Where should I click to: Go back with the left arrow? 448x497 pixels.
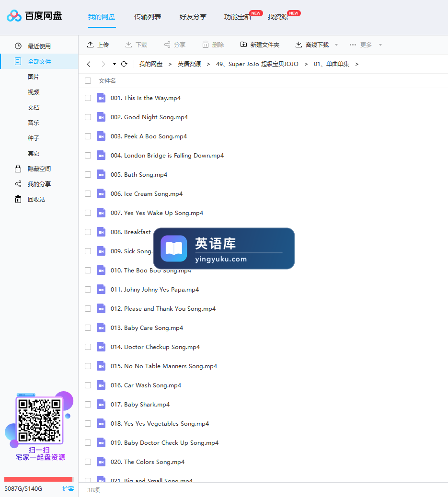pyautogui.click(x=89, y=64)
